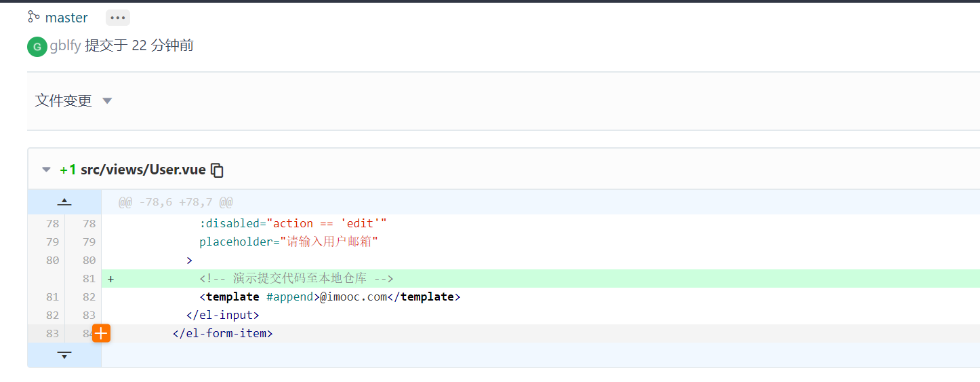The width and height of the screenshot is (980, 382).
Task: Click the closing </el-form-item> line
Action: tap(223, 333)
